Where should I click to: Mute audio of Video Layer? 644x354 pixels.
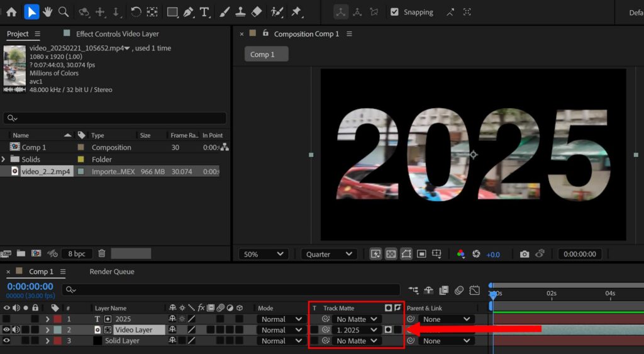coord(16,329)
